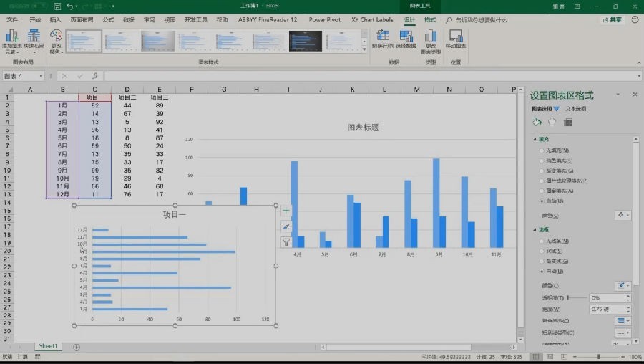Collapse the Fill section in format pane
Viewport: 644px width, 364px height.
535,139
